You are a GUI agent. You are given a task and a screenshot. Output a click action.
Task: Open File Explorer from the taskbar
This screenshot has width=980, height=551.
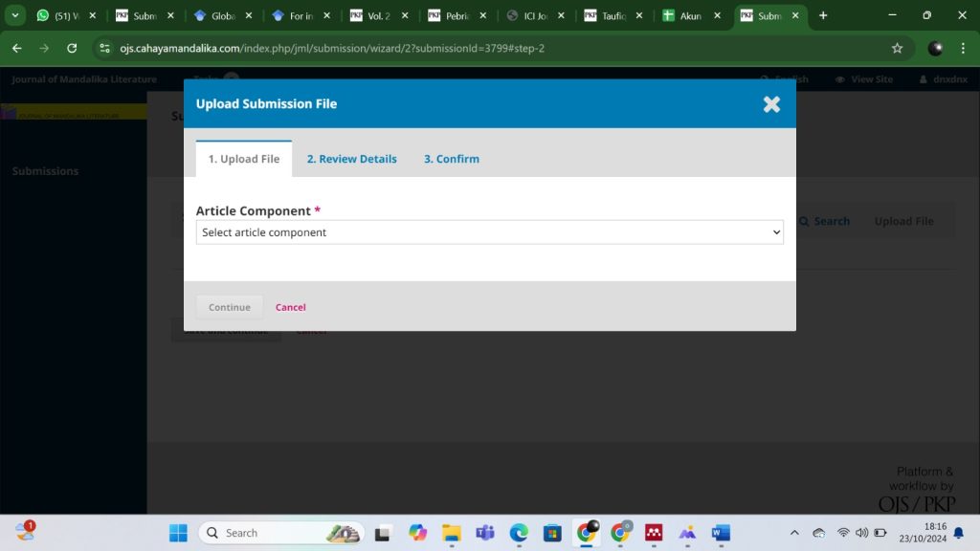coord(452,533)
